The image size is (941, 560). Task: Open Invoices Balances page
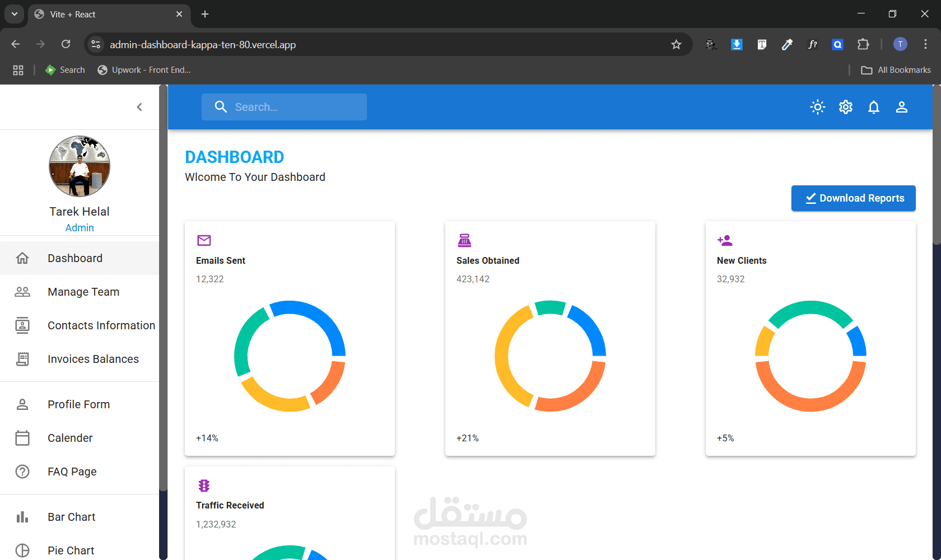point(80,359)
